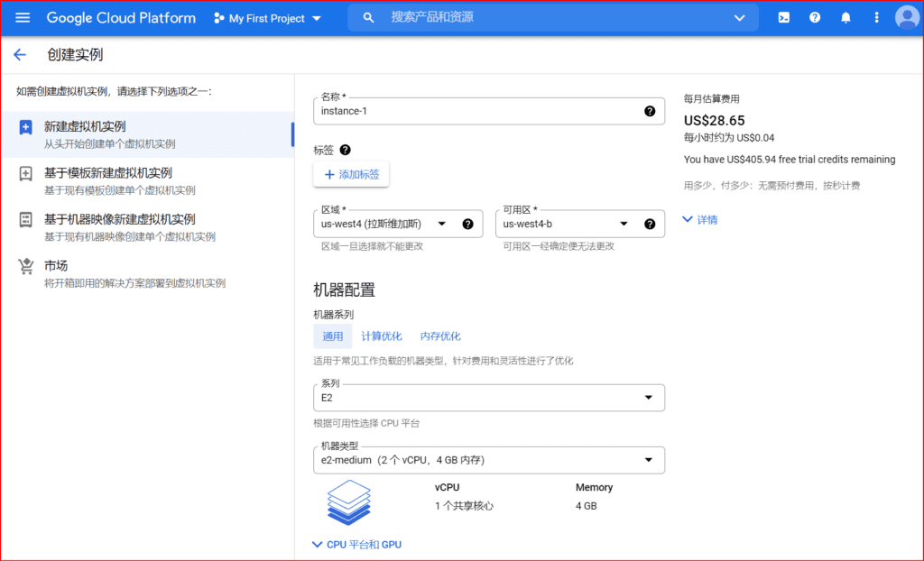Activate the Cloud Shell terminal icon
The width and height of the screenshot is (924, 561).
click(783, 17)
